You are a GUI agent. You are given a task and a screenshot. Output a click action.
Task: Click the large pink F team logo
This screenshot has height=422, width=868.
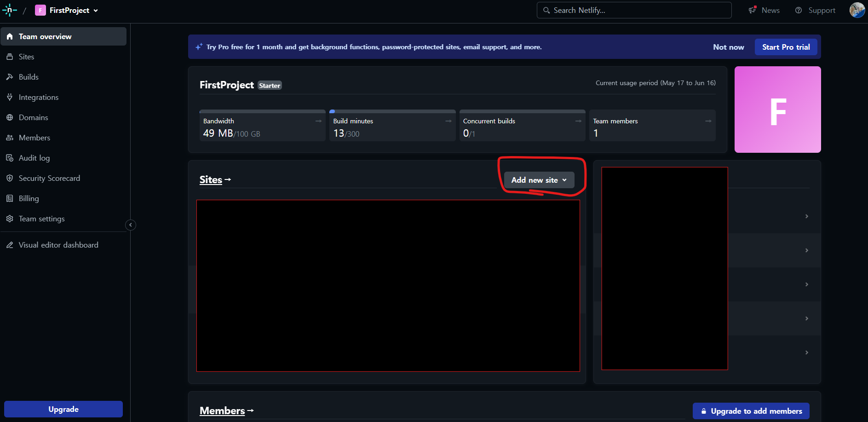pos(777,110)
